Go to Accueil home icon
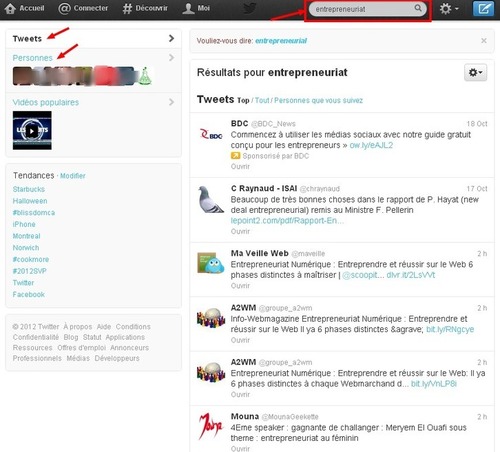500x452 pixels. 10,8
